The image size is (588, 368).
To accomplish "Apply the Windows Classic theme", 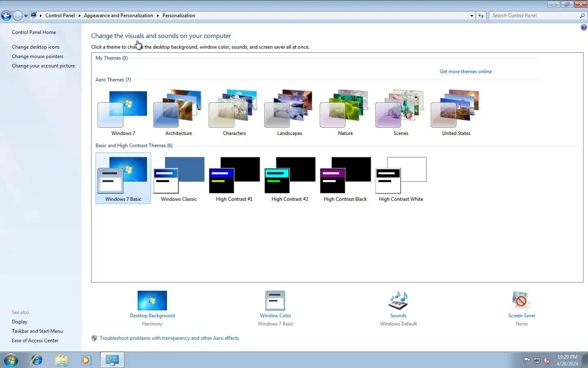I will click(x=178, y=178).
